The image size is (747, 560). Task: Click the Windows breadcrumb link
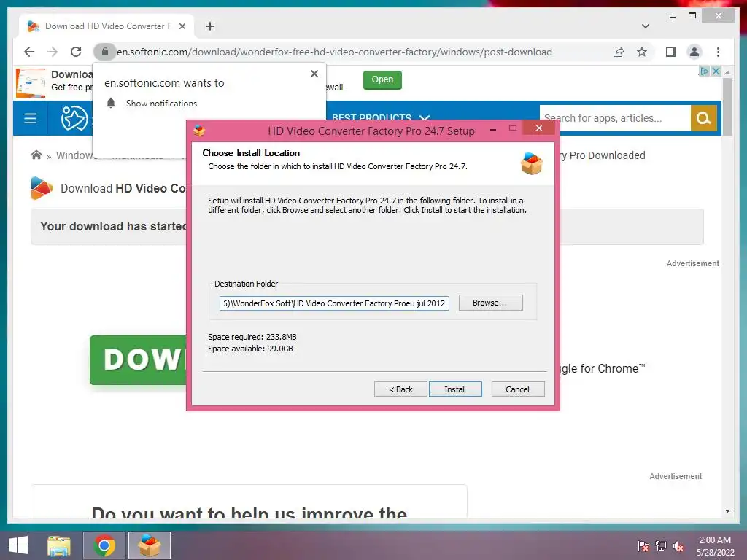point(76,155)
